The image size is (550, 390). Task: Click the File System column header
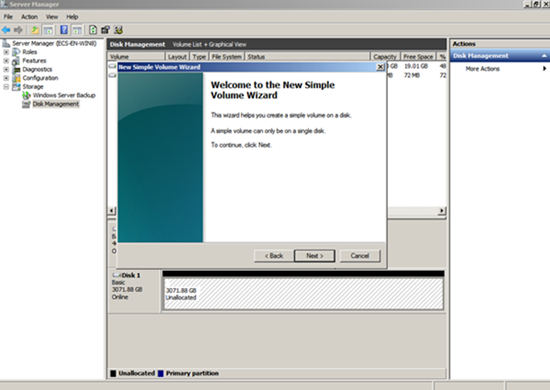227,56
